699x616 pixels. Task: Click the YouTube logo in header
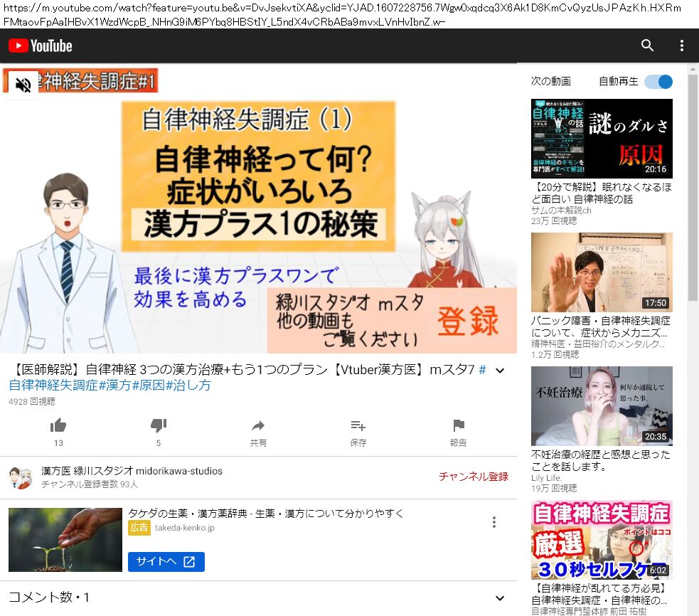click(x=41, y=46)
